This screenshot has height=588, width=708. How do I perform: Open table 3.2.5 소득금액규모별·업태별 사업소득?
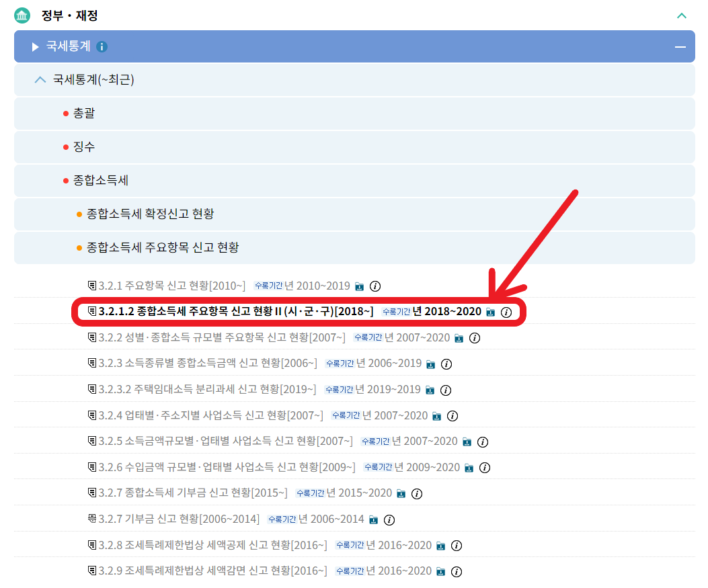point(226,442)
